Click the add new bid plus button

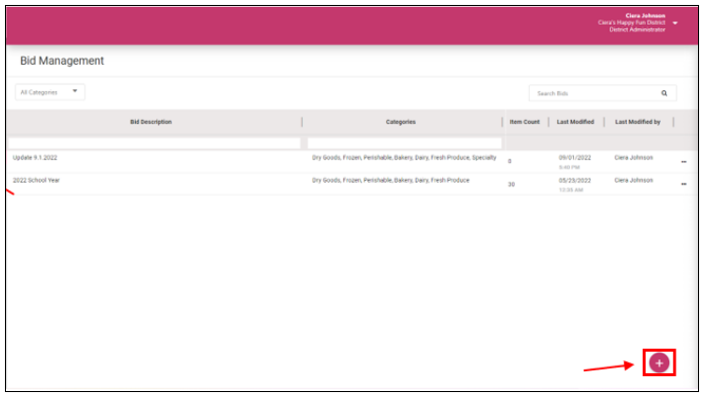[659, 363]
